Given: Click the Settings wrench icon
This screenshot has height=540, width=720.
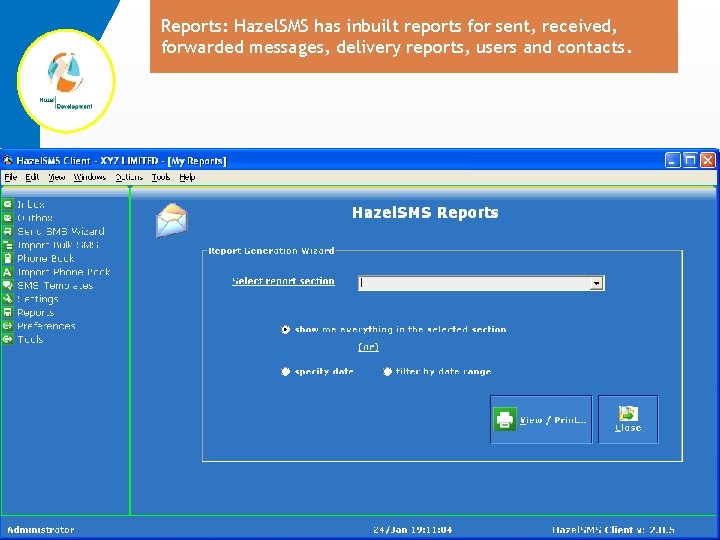Looking at the screenshot, I should pyautogui.click(x=8, y=299).
